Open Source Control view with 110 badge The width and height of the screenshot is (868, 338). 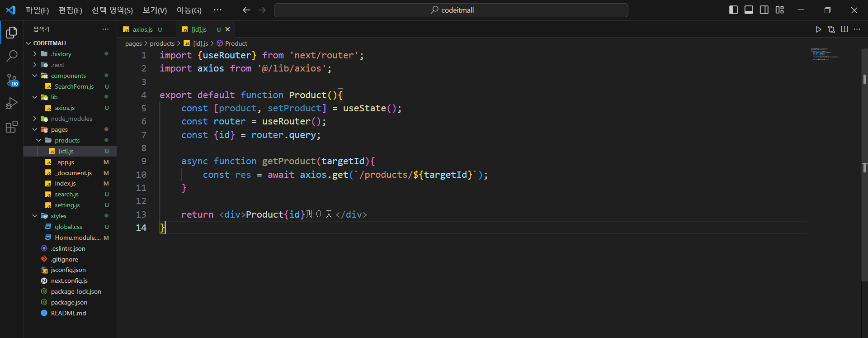12,80
